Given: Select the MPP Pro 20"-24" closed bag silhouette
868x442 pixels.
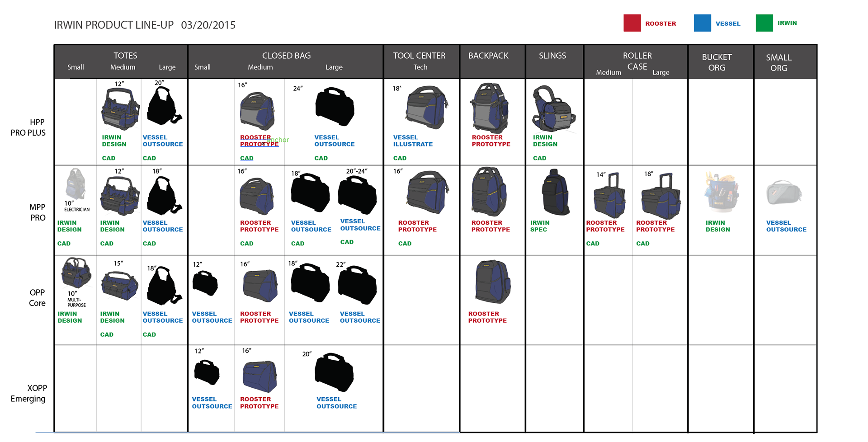Looking at the screenshot, I should coord(358,195).
